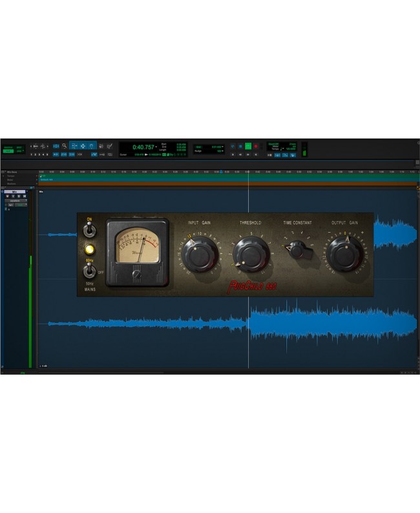Click the Output Gain knob
The width and height of the screenshot is (420, 513).
click(345, 255)
